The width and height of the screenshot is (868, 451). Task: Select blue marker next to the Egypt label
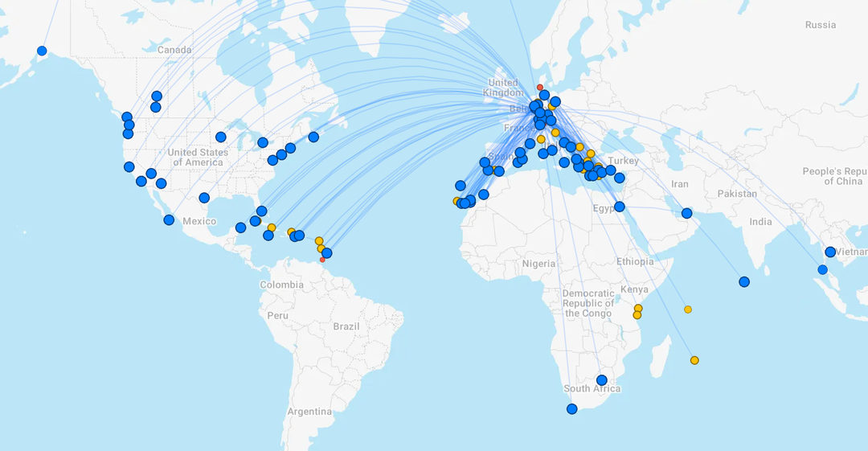click(x=620, y=207)
